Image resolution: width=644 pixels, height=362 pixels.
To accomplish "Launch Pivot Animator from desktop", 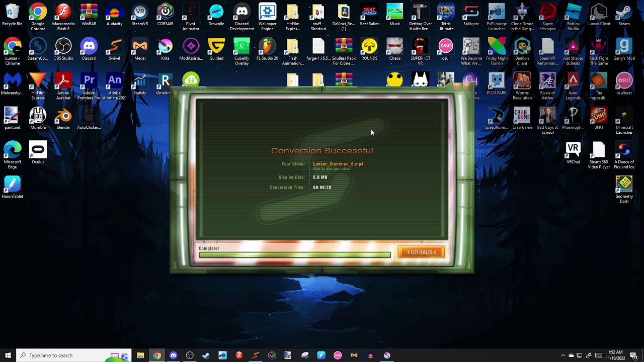I will [191, 17].
